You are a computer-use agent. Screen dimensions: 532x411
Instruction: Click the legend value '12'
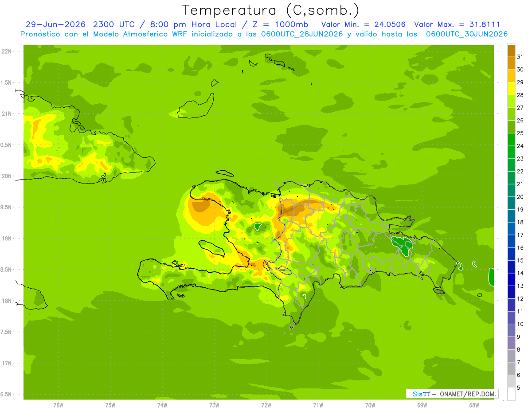(x=520, y=299)
